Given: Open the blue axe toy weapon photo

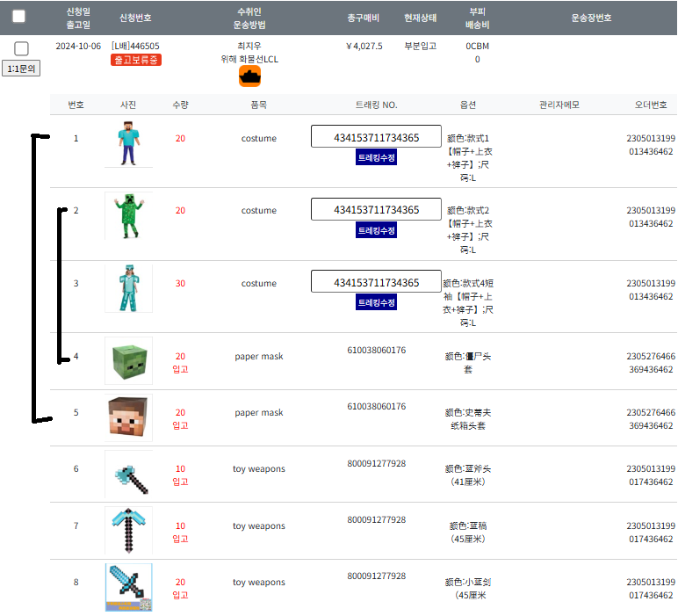Looking at the screenshot, I should [x=128, y=475].
